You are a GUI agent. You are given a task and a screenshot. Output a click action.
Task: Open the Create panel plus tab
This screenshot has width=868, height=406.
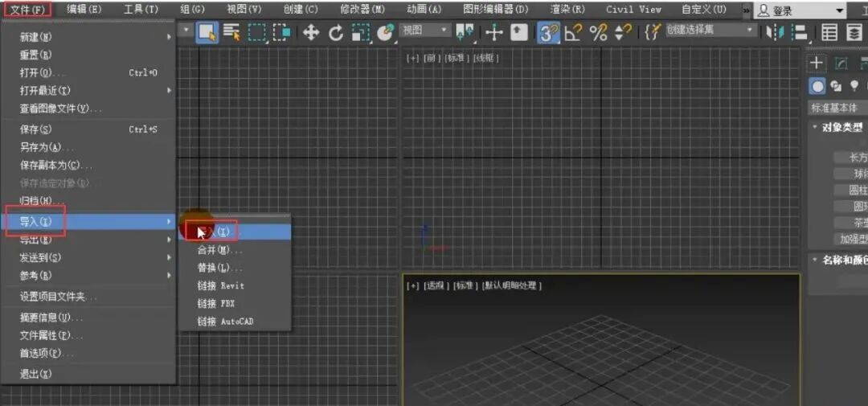coord(816,64)
